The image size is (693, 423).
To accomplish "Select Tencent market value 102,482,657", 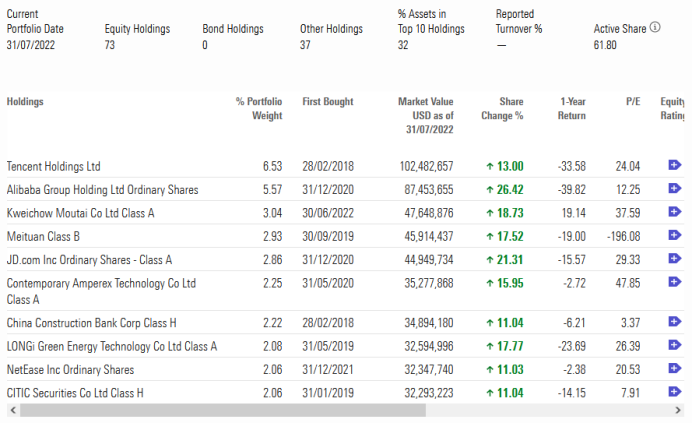I will [x=426, y=167].
